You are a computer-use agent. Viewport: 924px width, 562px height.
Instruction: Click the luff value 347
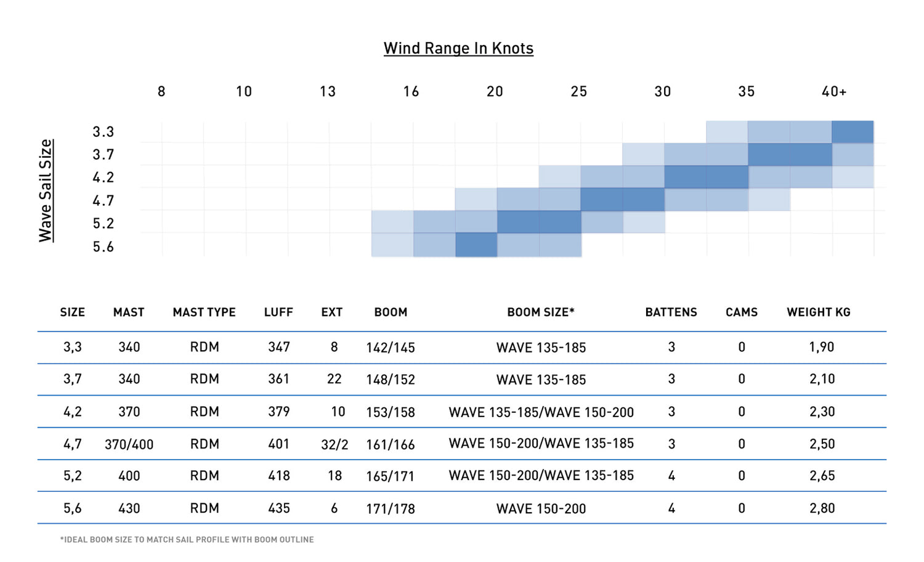[278, 348]
